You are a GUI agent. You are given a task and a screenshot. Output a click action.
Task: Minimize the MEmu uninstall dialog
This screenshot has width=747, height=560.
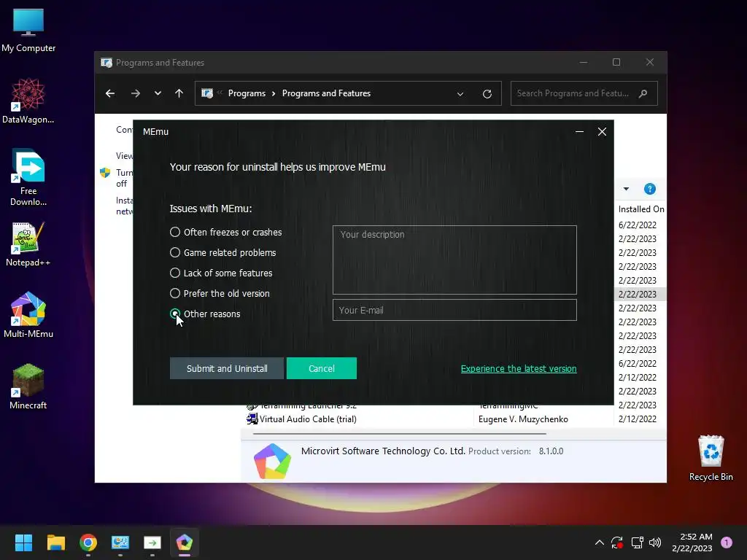[x=579, y=132]
